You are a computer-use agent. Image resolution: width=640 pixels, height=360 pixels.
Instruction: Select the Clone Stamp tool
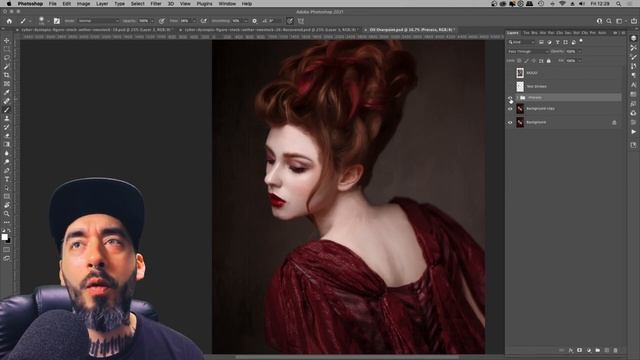7,118
